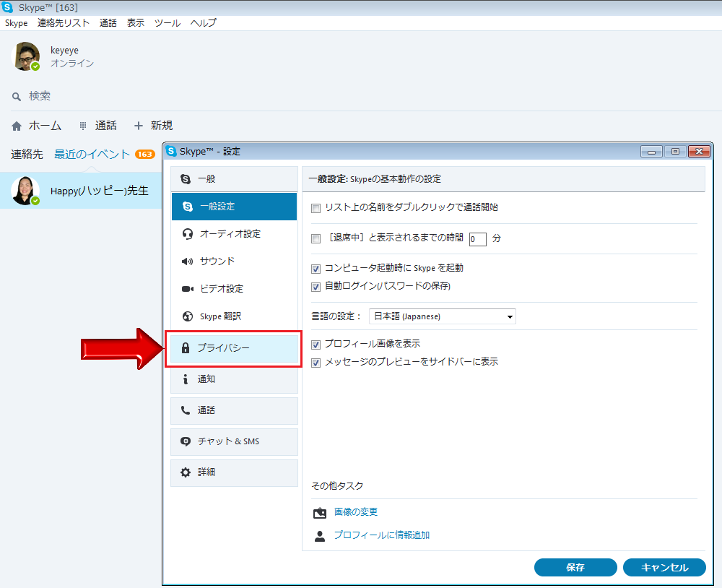Screen dimensions: 722x588
Task: Click the Skype logo in main title bar
Action: pos(7,7)
